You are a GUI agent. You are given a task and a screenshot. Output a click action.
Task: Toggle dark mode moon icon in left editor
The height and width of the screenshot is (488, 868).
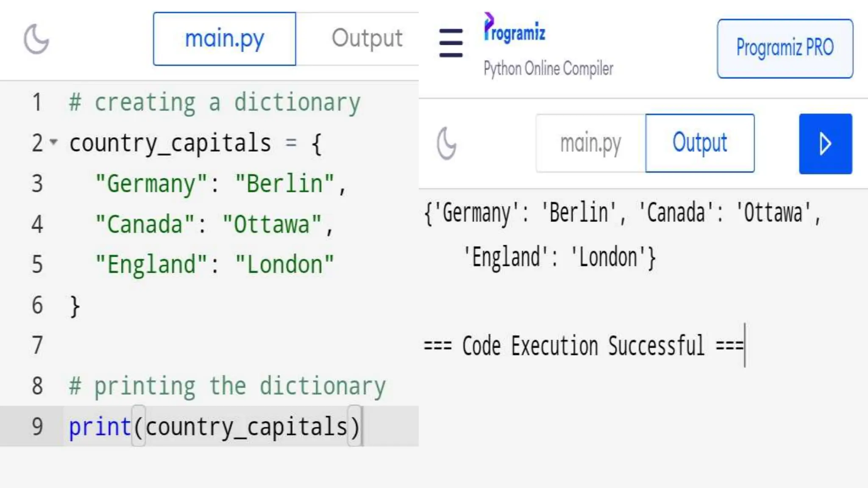tap(36, 39)
